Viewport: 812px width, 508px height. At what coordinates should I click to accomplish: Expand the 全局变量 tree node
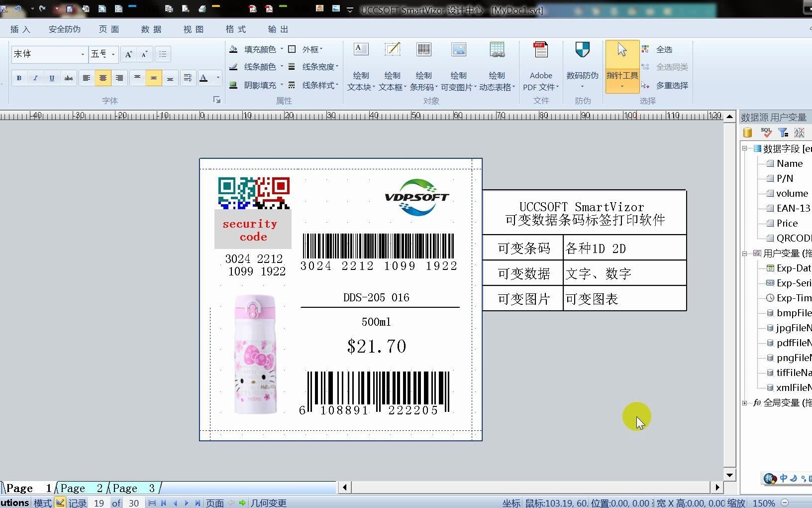click(745, 402)
